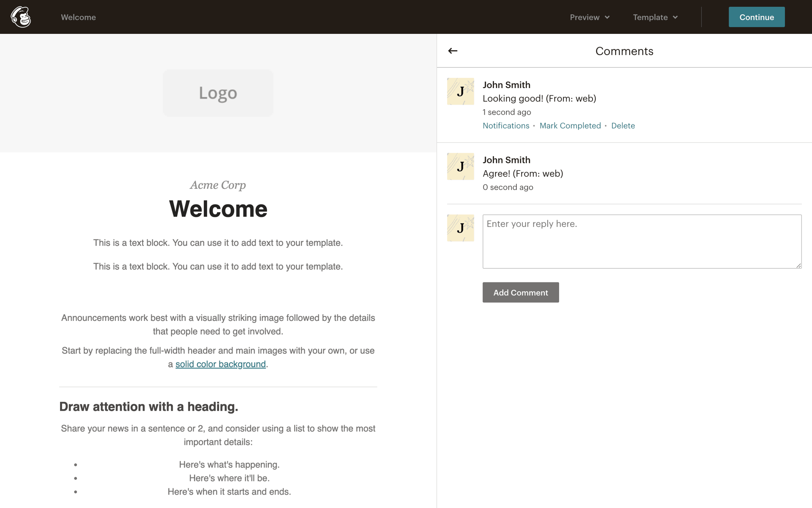The height and width of the screenshot is (508, 812).
Task: Follow the solid color background link
Action: point(220,364)
